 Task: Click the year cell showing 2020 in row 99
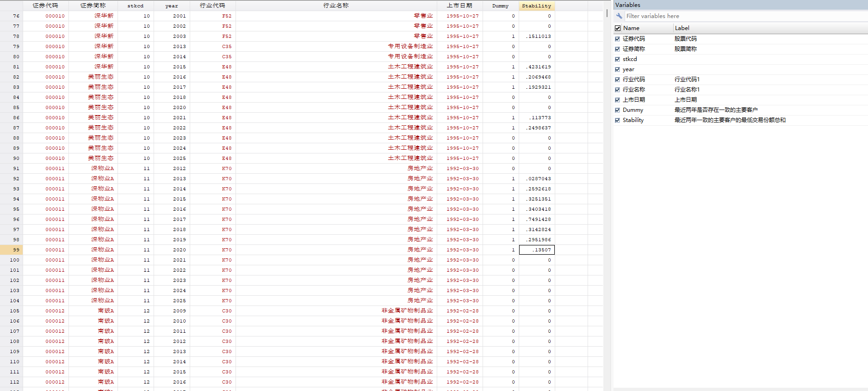pos(172,250)
